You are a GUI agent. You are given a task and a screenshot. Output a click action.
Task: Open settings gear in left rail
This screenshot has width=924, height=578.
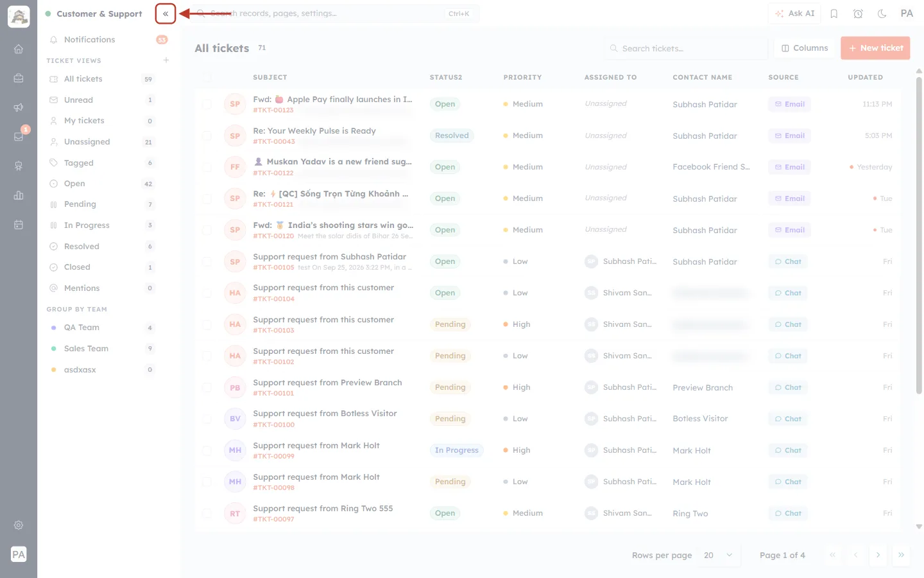[19, 525]
